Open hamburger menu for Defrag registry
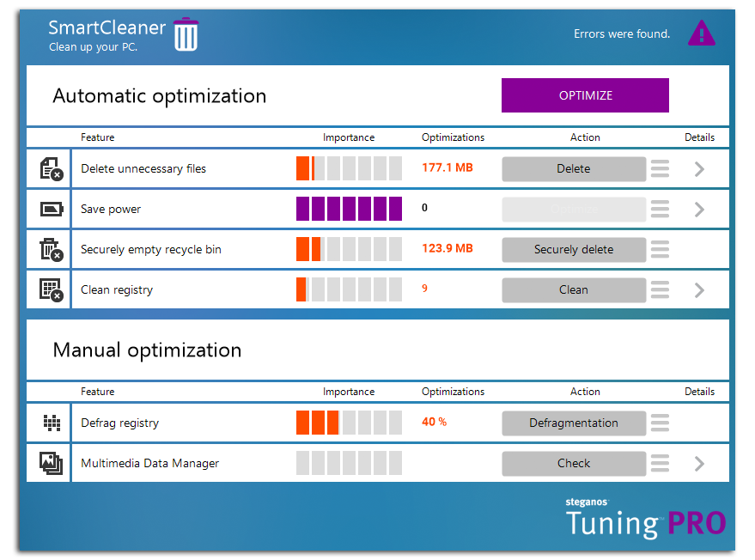 pos(660,423)
